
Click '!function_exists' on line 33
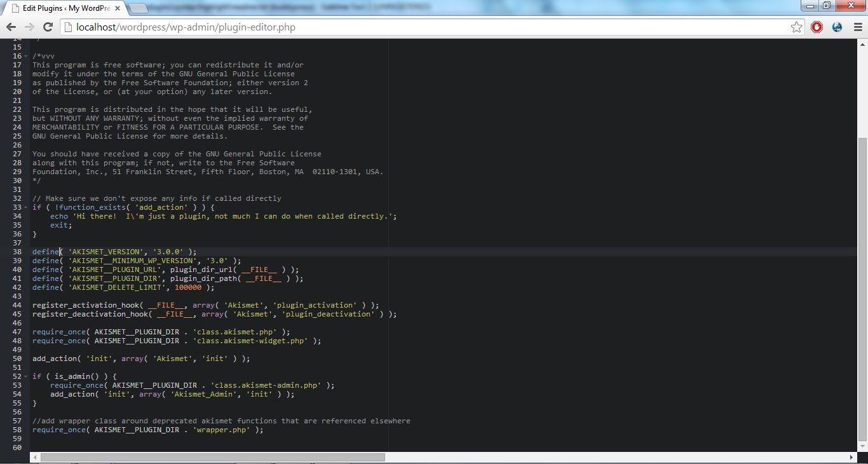pos(90,207)
